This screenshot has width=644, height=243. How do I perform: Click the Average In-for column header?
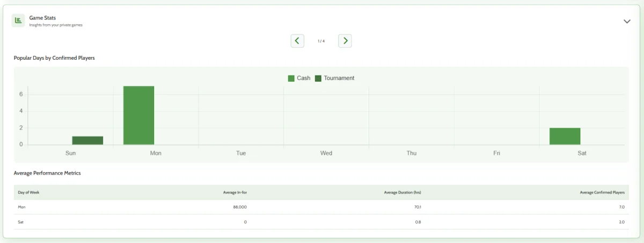tap(235, 192)
